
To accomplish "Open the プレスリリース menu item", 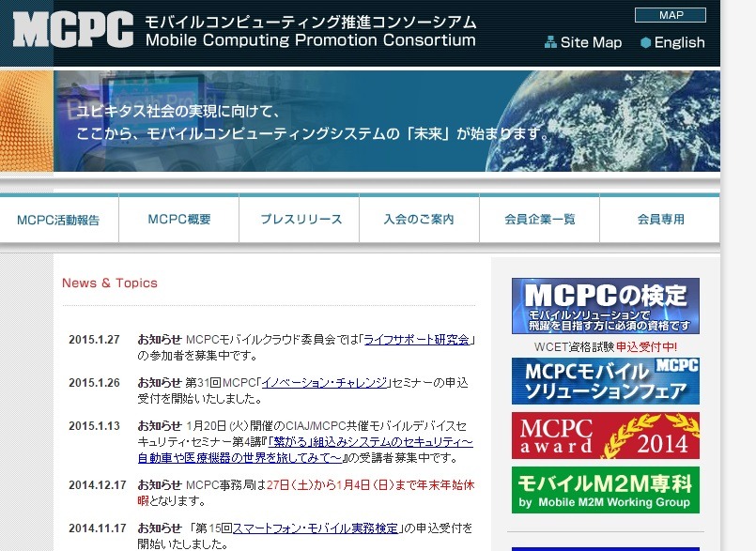I will [301, 220].
